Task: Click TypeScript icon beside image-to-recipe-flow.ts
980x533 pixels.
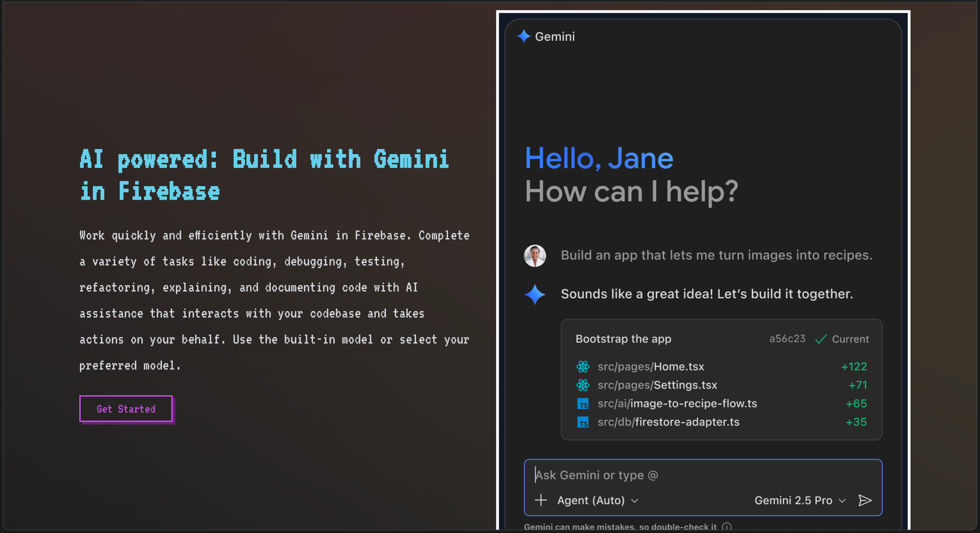Action: (582, 404)
